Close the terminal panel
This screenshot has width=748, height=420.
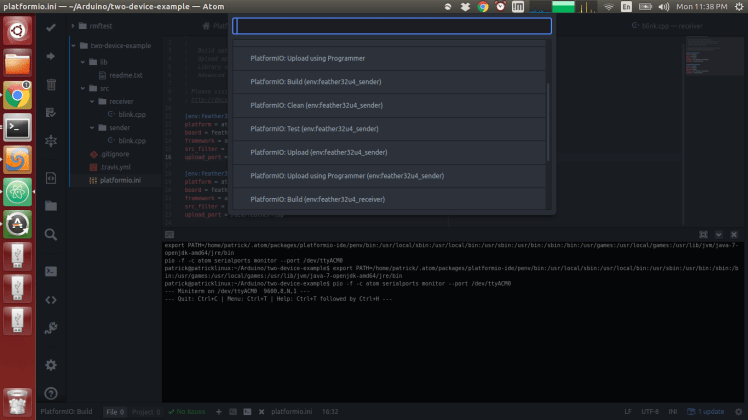[734, 234]
